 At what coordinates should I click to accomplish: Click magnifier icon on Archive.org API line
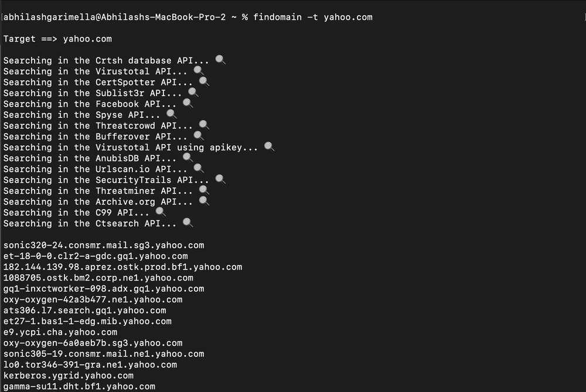coord(204,202)
